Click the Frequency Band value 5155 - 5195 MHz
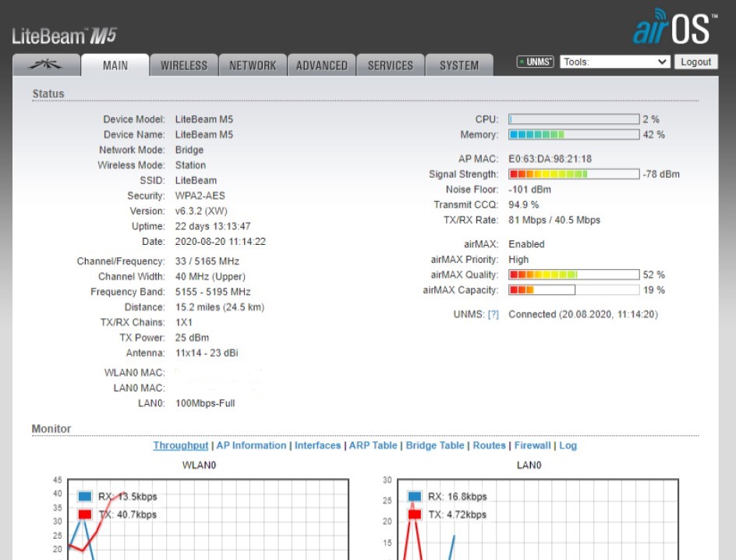This screenshot has width=736, height=560. point(213,292)
